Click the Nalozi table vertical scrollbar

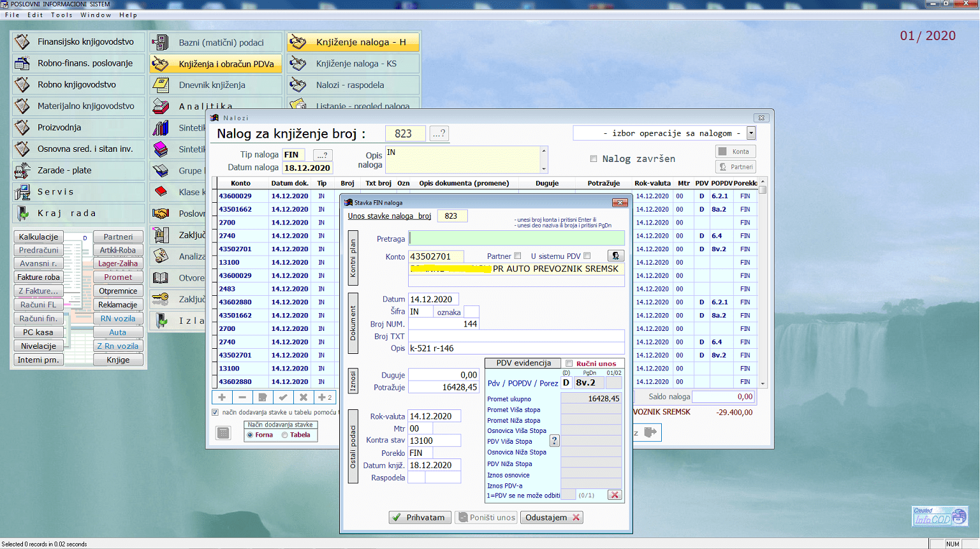pyautogui.click(x=763, y=282)
